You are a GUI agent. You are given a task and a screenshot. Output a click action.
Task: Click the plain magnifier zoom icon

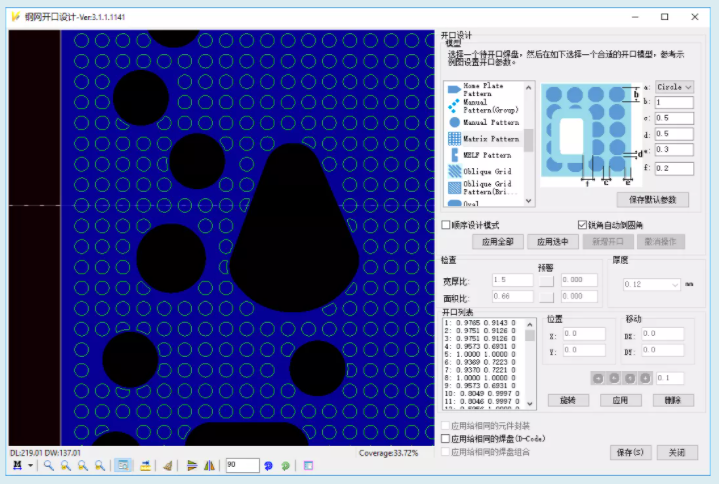pos(49,466)
